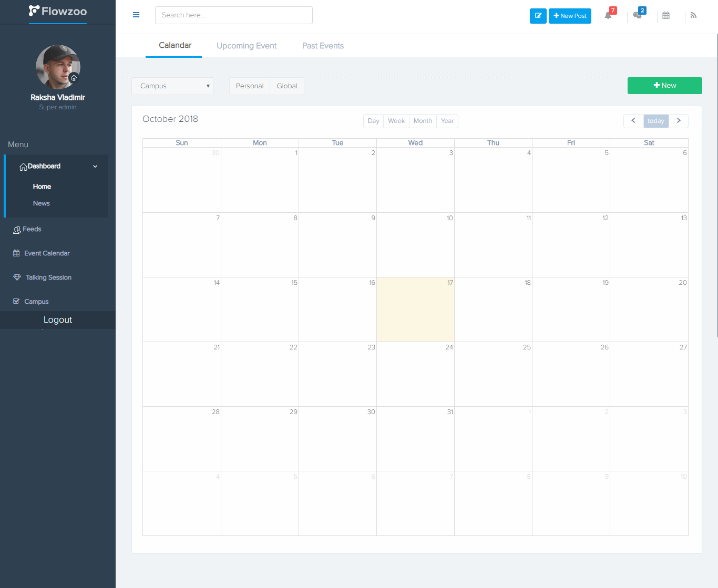The height and width of the screenshot is (588, 718).
Task: Switch calendar to Year view
Action: [447, 121]
